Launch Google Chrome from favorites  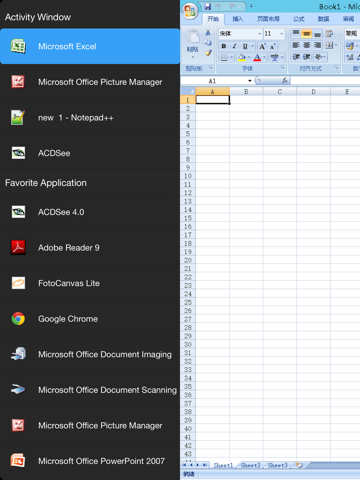click(90, 319)
